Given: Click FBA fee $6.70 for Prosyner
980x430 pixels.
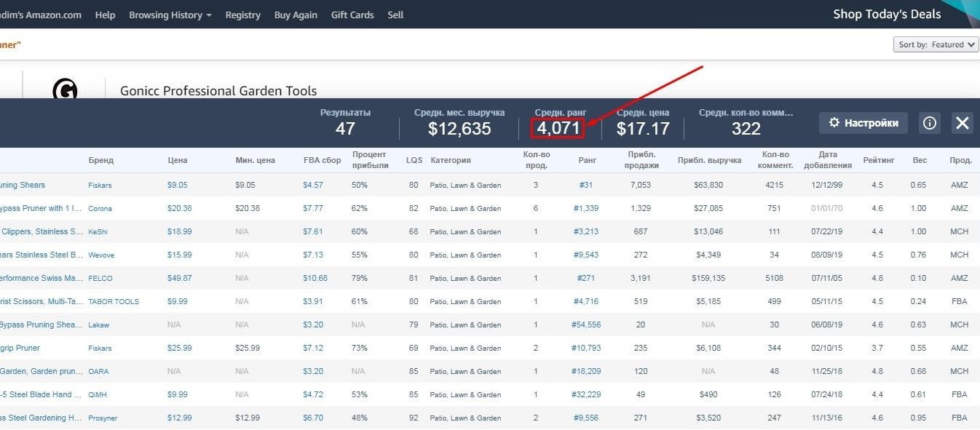Looking at the screenshot, I should coord(313,418).
